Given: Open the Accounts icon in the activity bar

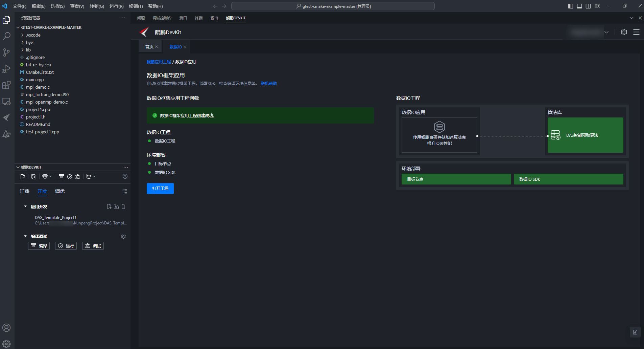Looking at the screenshot, I should click(6, 328).
